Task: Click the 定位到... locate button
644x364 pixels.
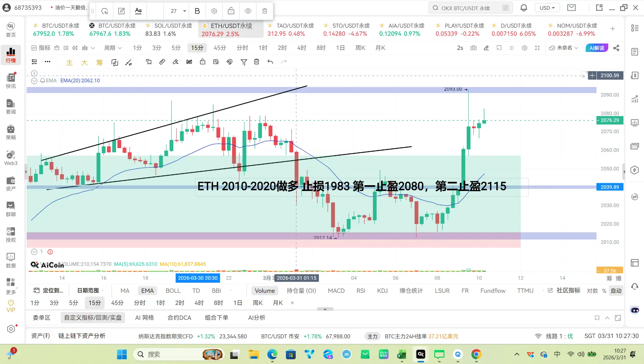Action: pyautogui.click(x=49, y=291)
